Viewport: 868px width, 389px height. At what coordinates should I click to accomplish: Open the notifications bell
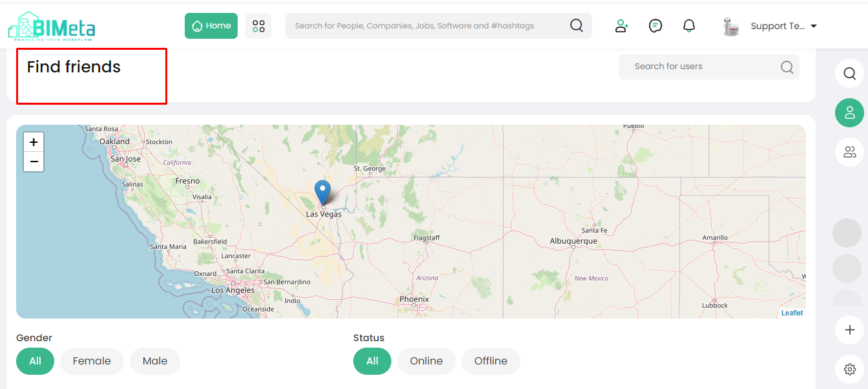click(x=689, y=26)
